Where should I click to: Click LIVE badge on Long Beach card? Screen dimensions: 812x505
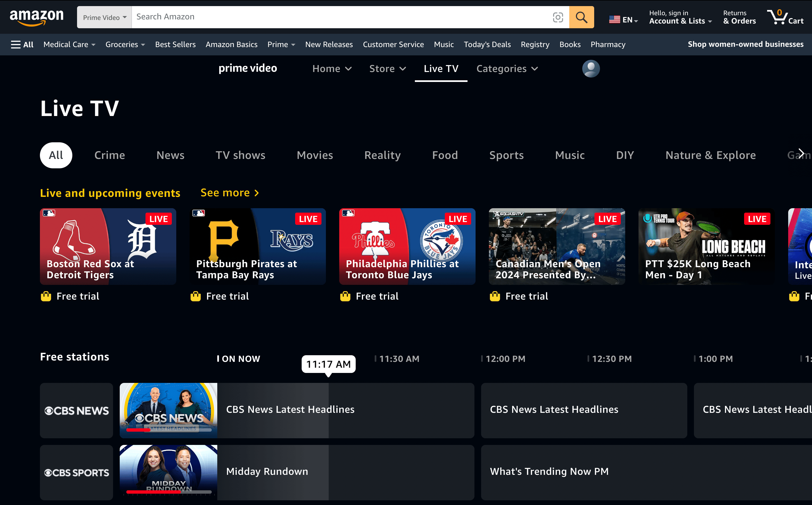pos(757,219)
